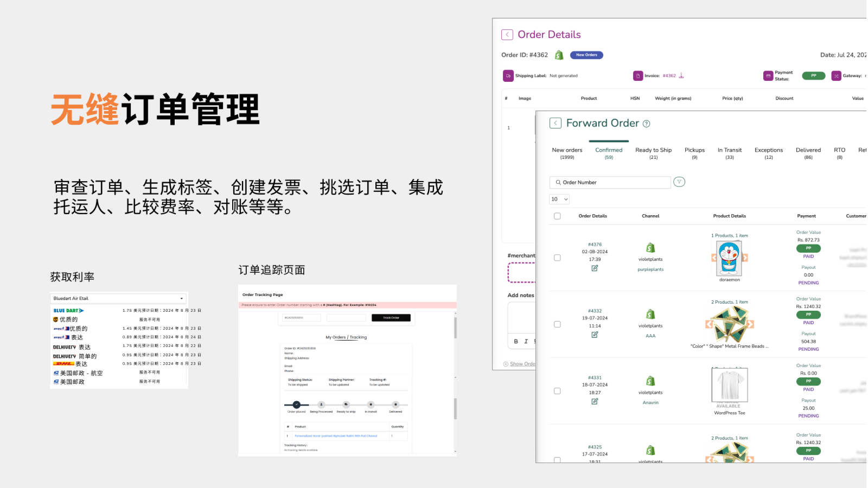Open the rows-per-page dropdown showing 10
868x488 pixels.
559,200
